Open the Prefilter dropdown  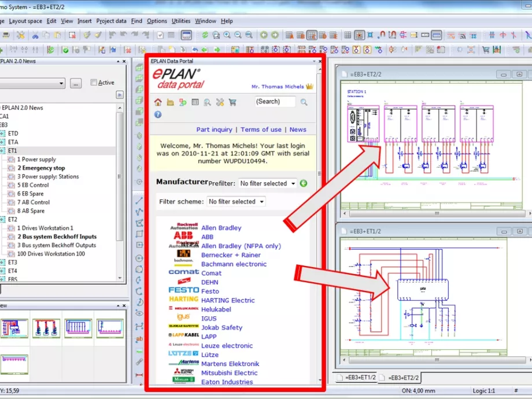[267, 183]
